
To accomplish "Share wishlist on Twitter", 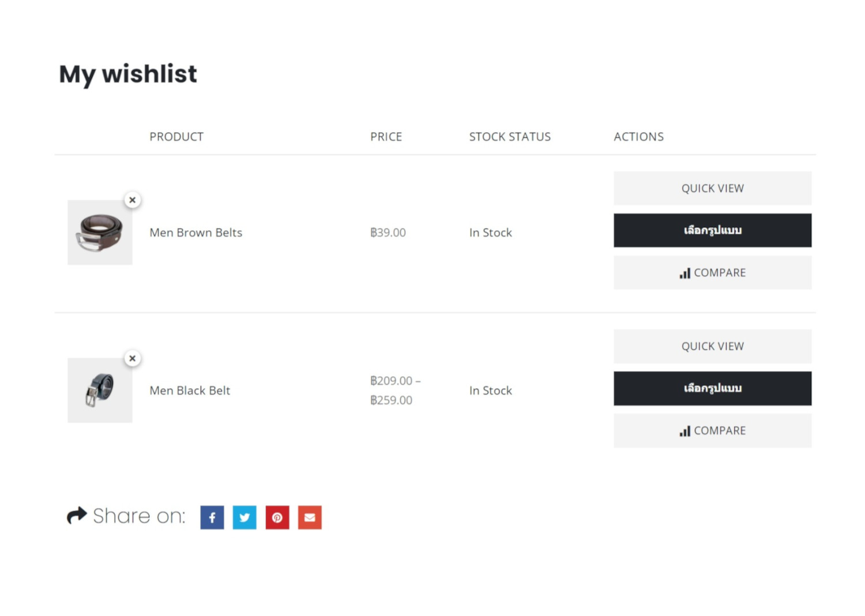I will 245,517.
